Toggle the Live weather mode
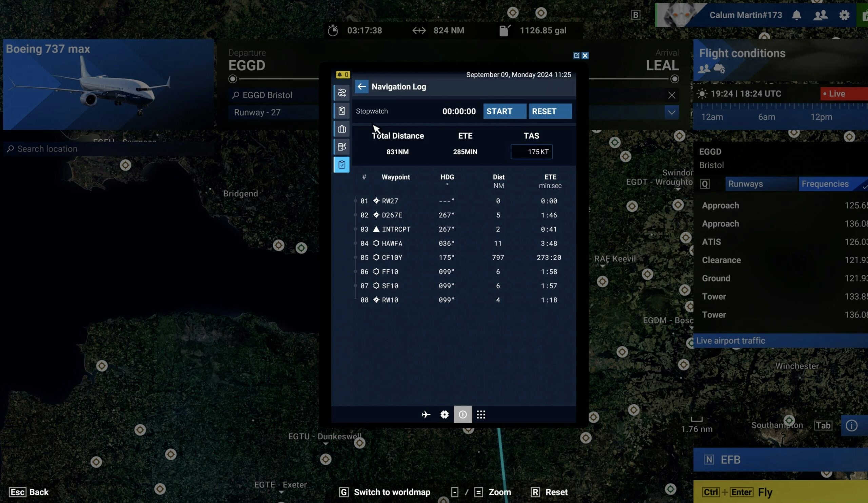 pyautogui.click(x=841, y=94)
